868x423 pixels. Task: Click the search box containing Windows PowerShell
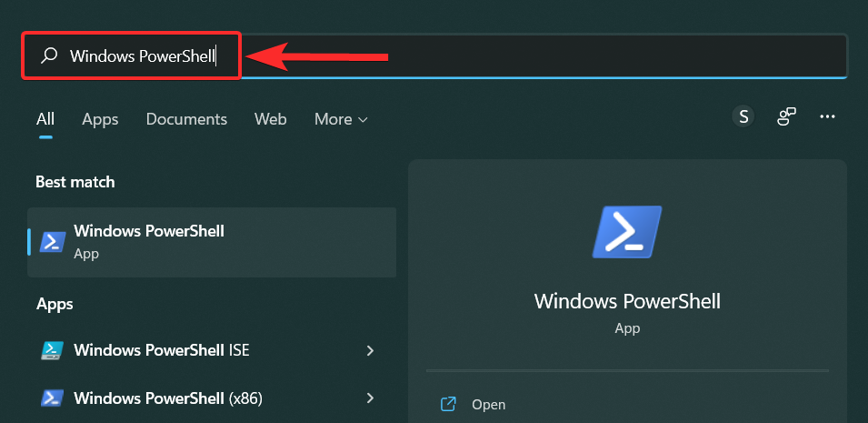(x=434, y=56)
